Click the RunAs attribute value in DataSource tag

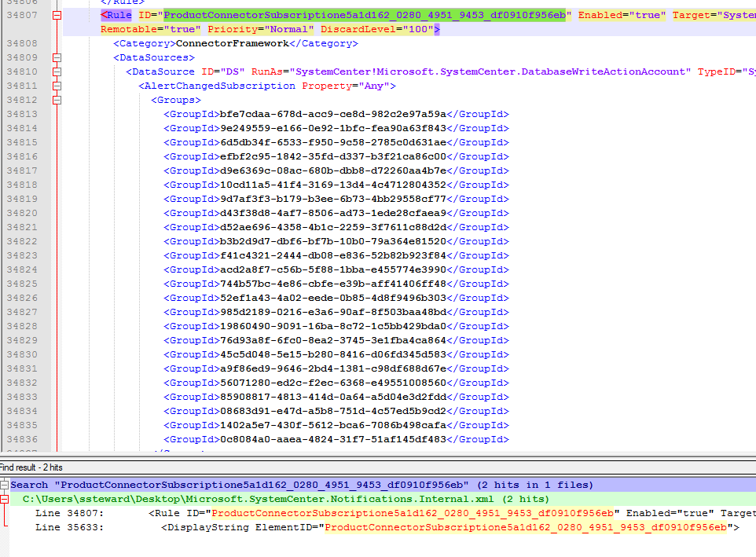point(490,71)
